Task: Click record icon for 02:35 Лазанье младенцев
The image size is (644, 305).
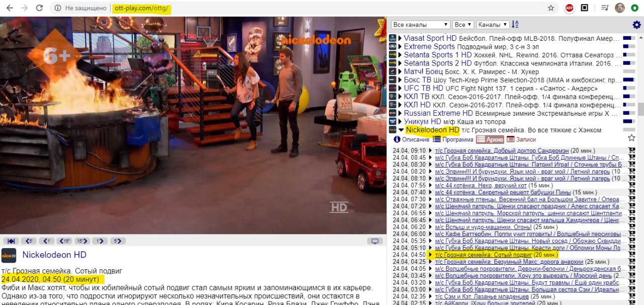Action: tap(632, 296)
